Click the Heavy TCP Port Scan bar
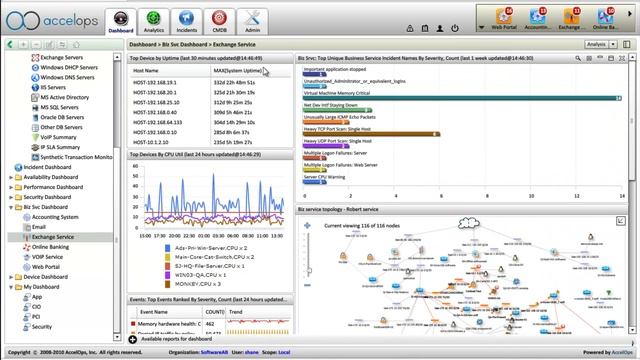 371,134
